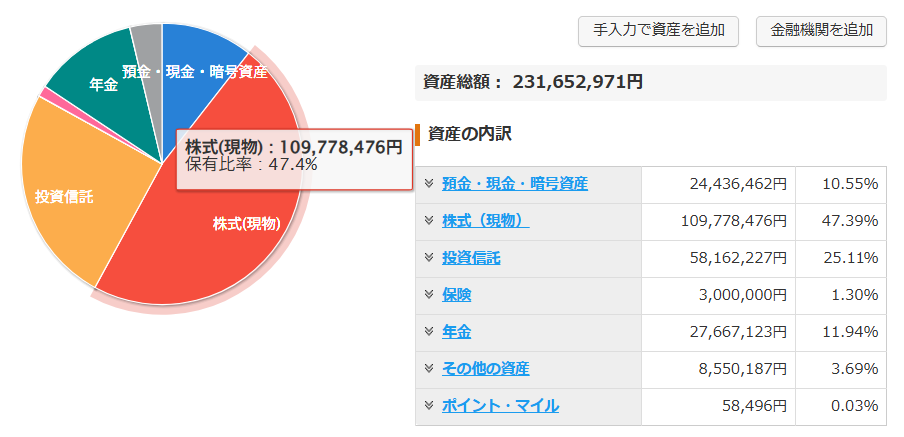This screenshot has width=904, height=437.
Task: Expand the その他の資産 row chevron
Action: tap(428, 369)
